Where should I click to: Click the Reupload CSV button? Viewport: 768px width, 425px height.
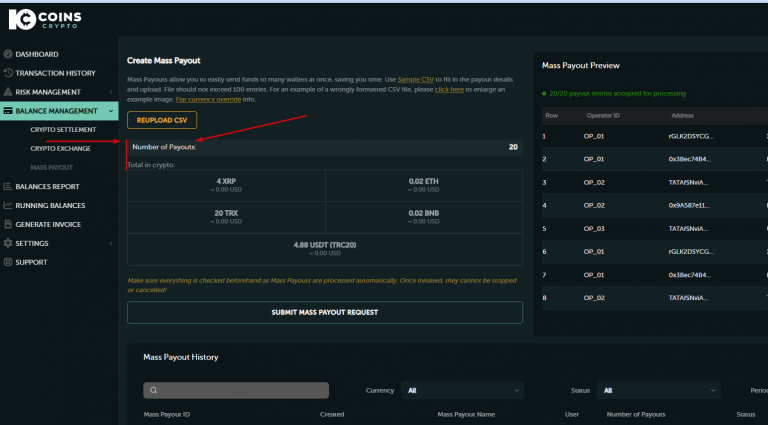tap(162, 120)
